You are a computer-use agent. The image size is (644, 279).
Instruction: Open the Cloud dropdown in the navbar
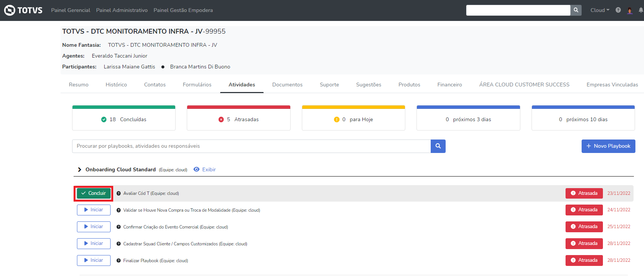[x=600, y=10]
